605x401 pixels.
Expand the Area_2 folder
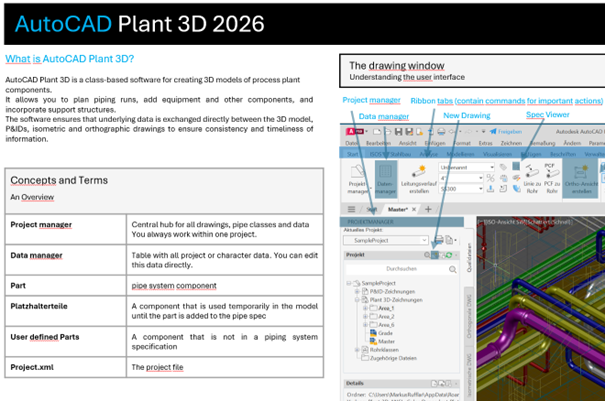pos(365,316)
